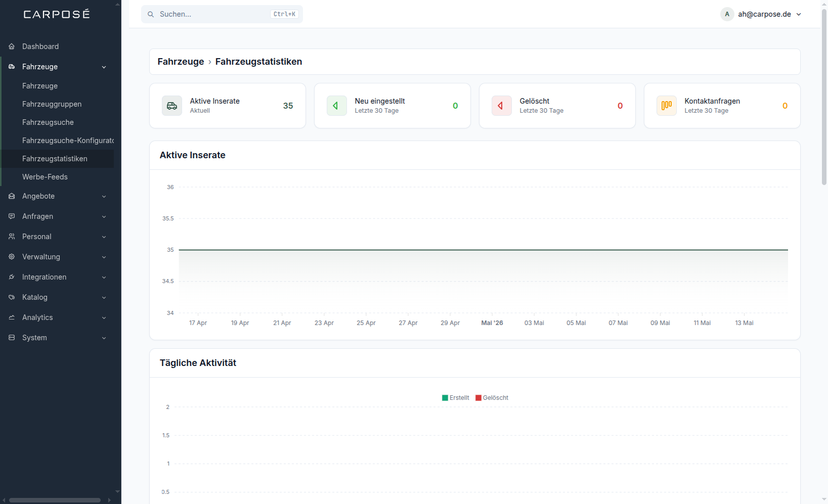Click the Fahrzeuge breadcrumb link
The width and height of the screenshot is (828, 504).
tap(181, 62)
